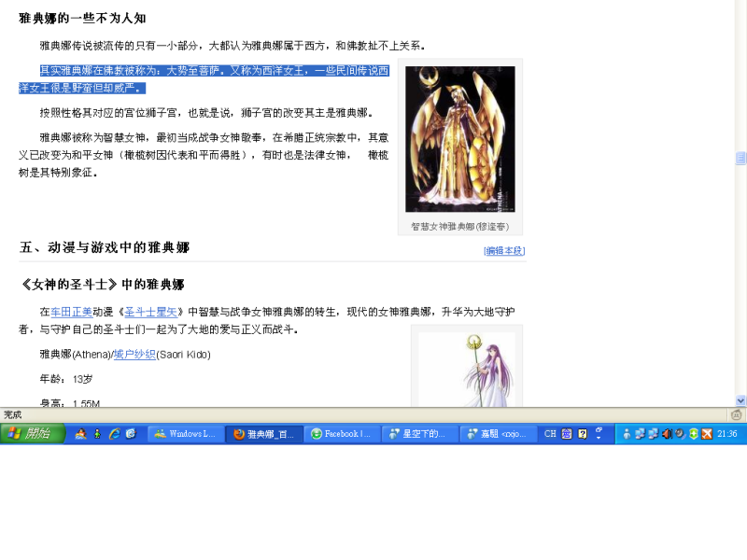This screenshot has height=560, width=747.
Task: Click the 倉 input method icon
Action: 567,434
